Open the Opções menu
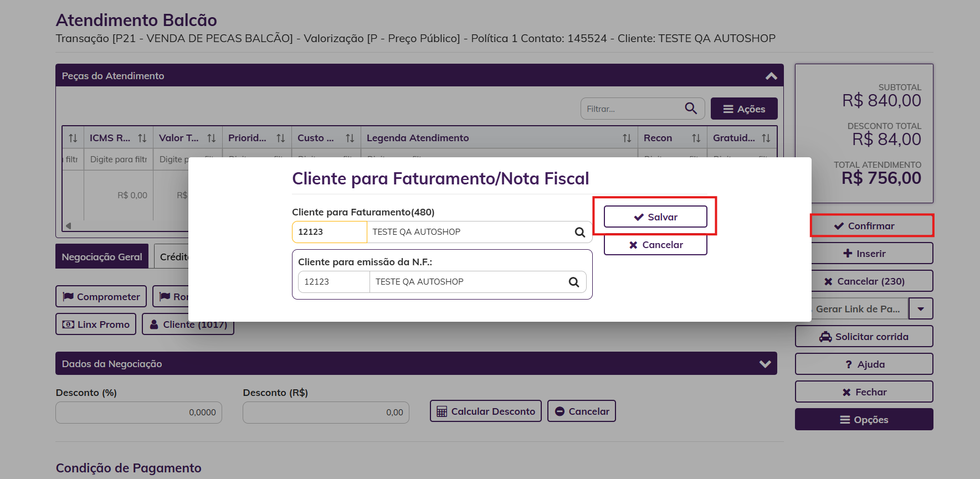Screen dimensions: 980x479 (864, 419)
